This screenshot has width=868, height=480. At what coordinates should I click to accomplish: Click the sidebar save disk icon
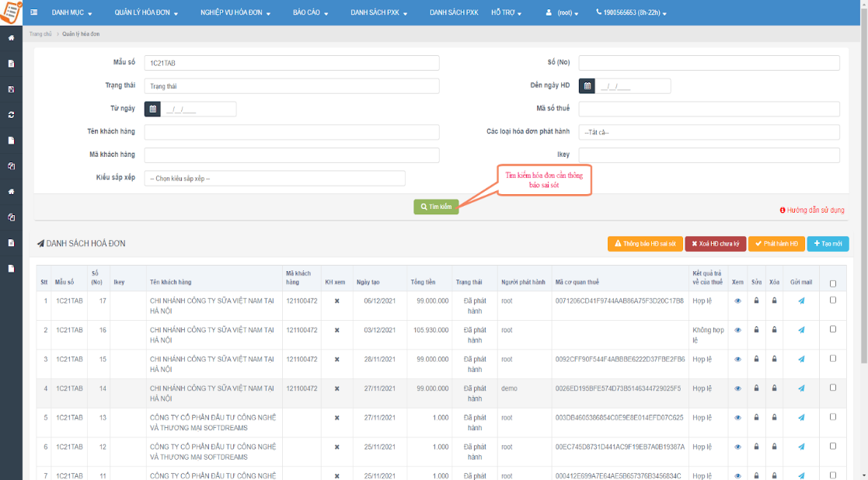(x=11, y=89)
